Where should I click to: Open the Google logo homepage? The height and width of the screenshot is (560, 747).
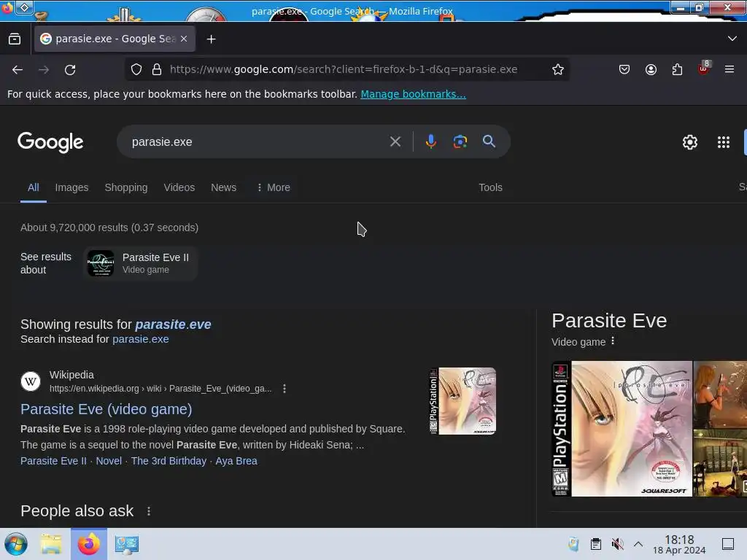coord(50,142)
